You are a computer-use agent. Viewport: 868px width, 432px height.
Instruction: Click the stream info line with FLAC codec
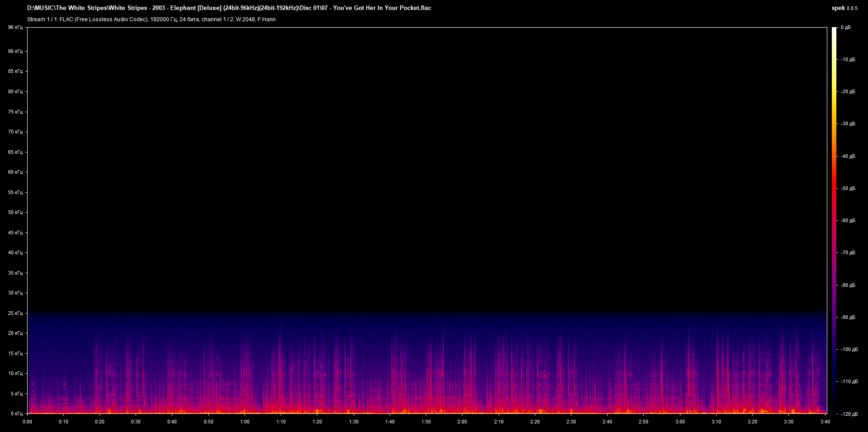151,19
